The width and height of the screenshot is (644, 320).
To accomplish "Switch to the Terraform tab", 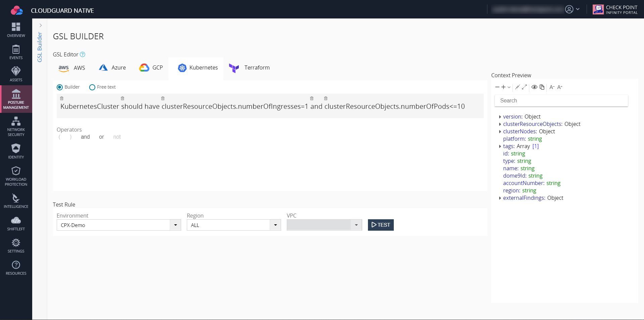I will point(249,68).
